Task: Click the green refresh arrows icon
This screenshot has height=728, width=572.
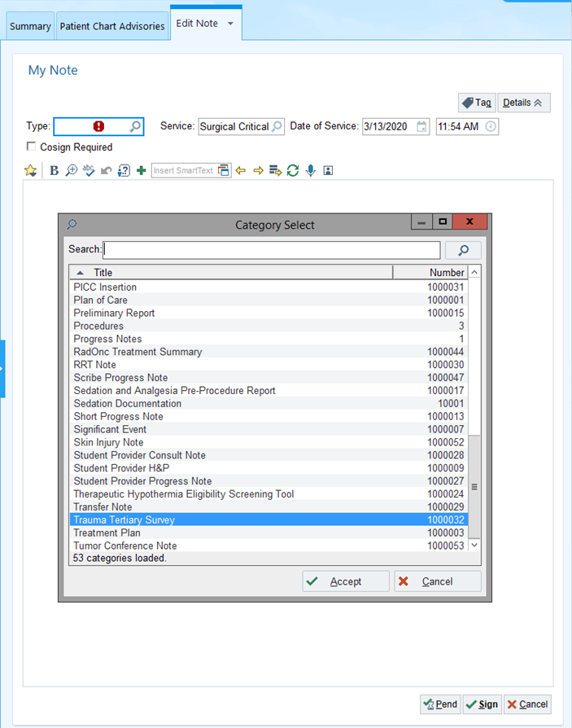Action: [x=293, y=171]
